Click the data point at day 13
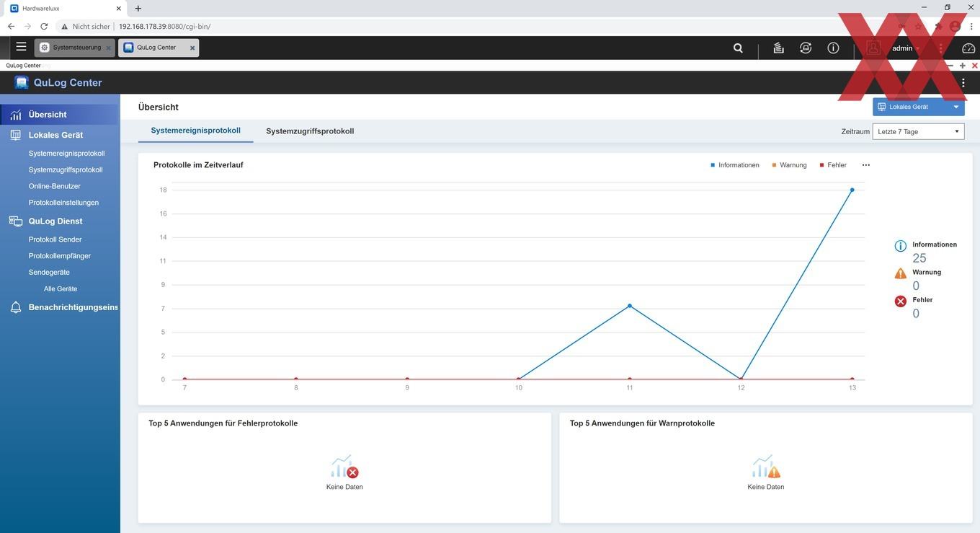Viewport: 980px width, 533px height. coord(852,190)
